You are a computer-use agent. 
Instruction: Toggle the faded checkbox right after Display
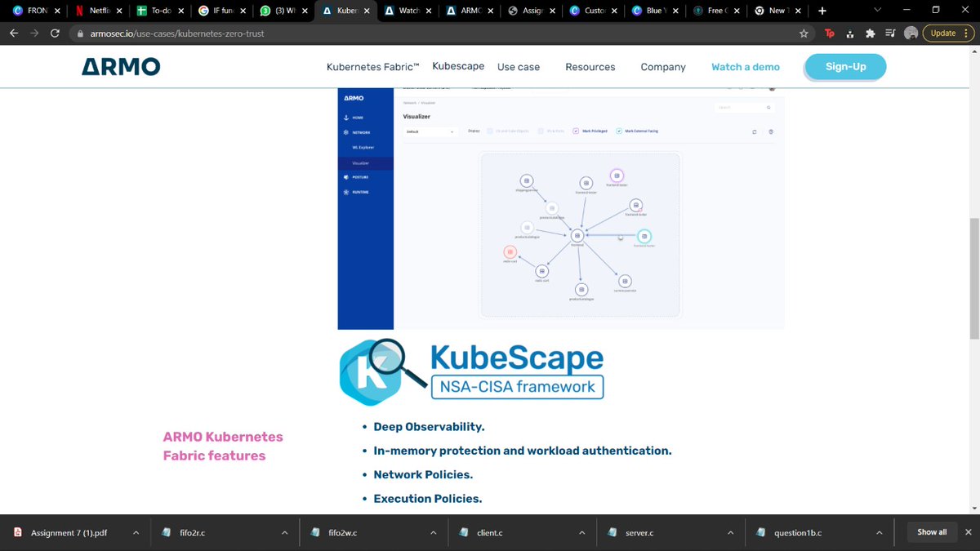pyautogui.click(x=490, y=131)
